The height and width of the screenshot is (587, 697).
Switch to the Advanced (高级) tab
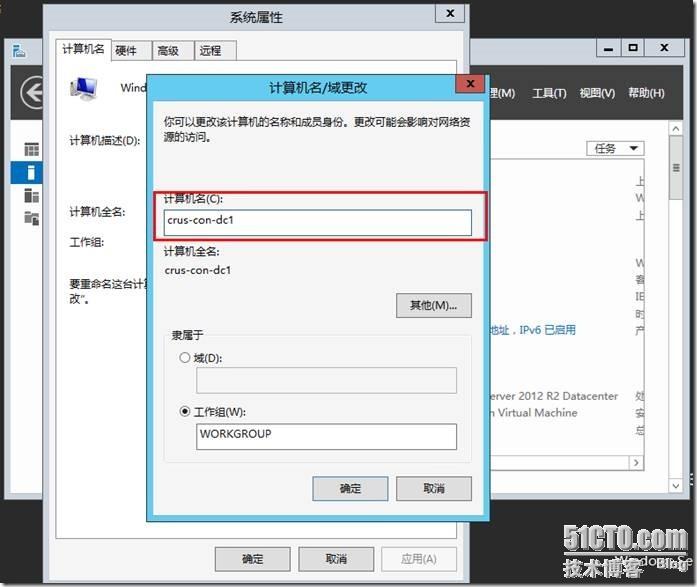pyautogui.click(x=172, y=51)
